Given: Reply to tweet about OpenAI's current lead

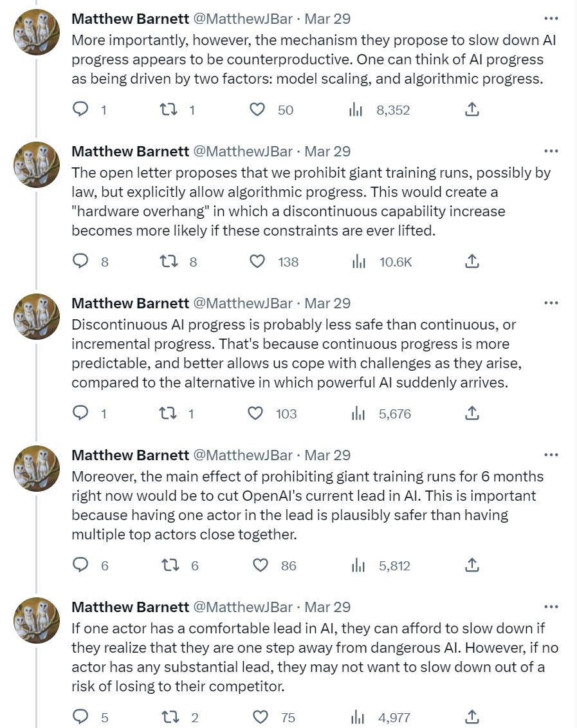Looking at the screenshot, I should point(80,565).
